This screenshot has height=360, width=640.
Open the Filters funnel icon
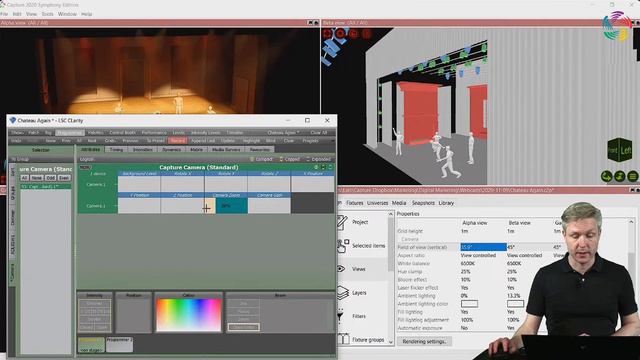point(340,316)
